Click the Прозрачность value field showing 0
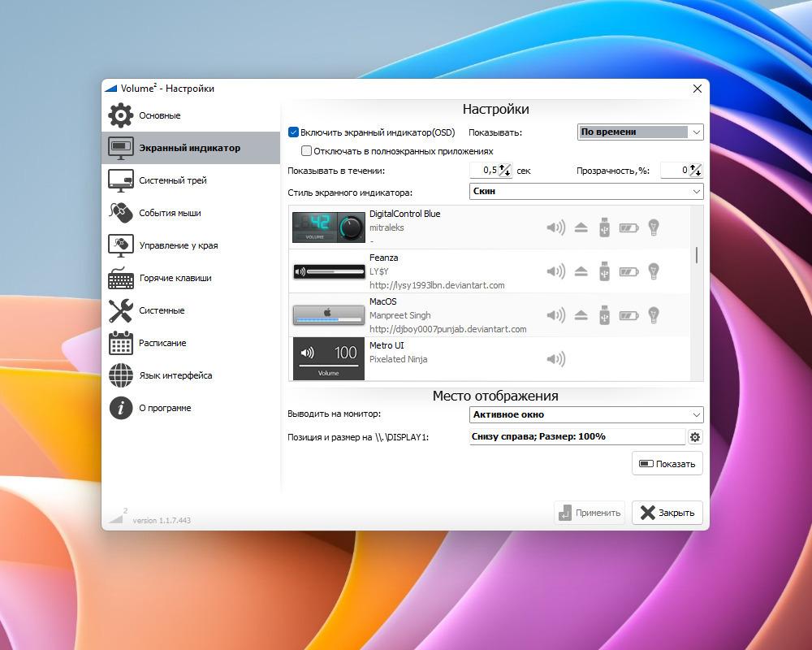 pyautogui.click(x=676, y=170)
